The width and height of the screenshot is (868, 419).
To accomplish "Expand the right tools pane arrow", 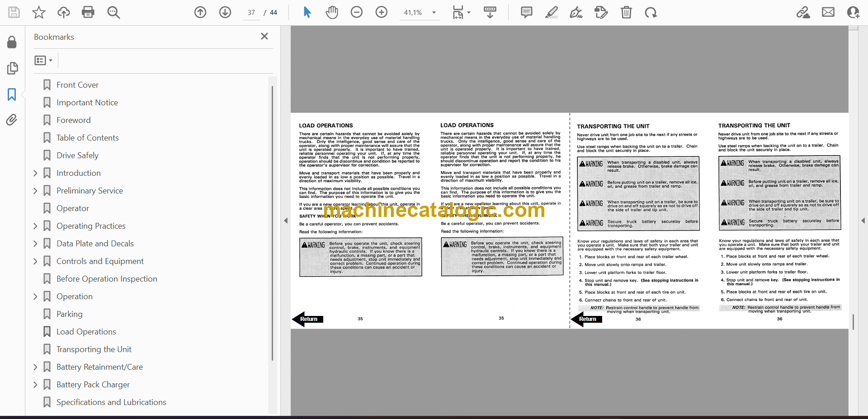I will coord(863,221).
